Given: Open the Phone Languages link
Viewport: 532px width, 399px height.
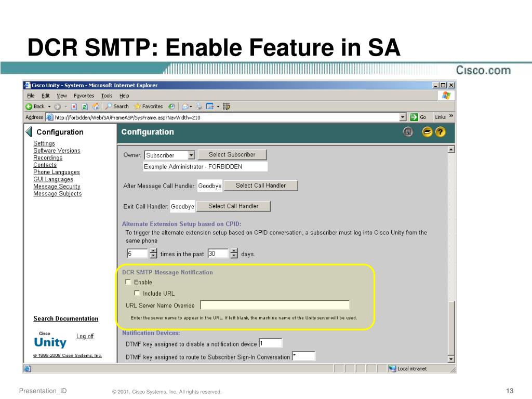Looking at the screenshot, I should click(57, 172).
